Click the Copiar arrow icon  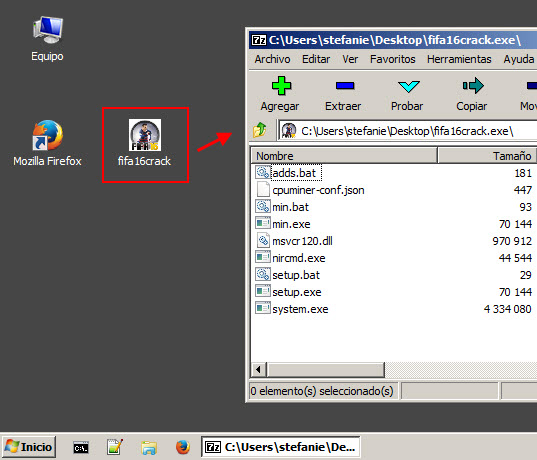pyautogui.click(x=473, y=85)
